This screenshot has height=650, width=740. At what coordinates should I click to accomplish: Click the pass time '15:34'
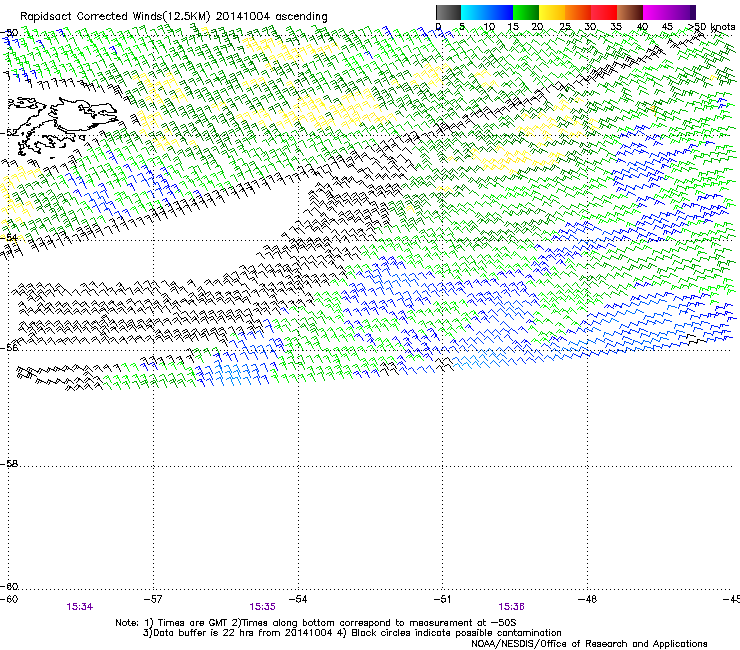[x=80, y=607]
